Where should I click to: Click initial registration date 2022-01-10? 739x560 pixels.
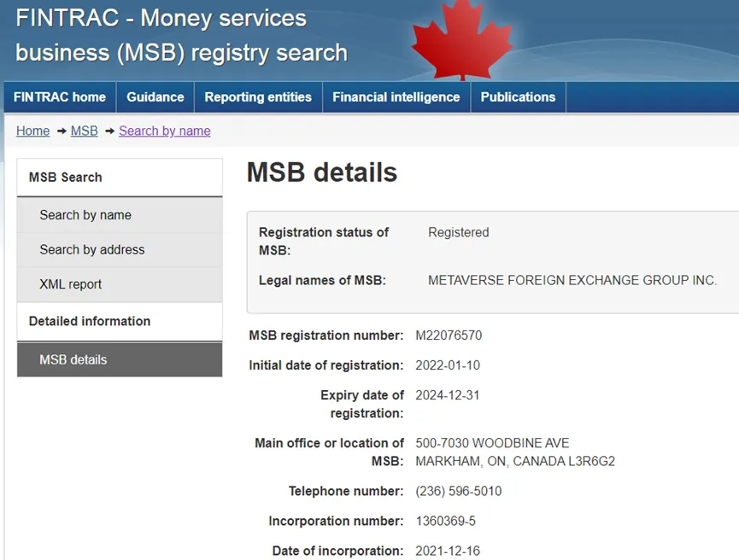448,365
